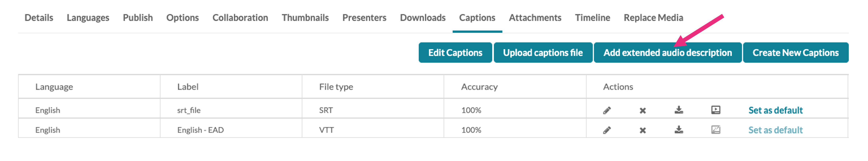Open the Thumbnails tab
Viewport: 868px width, 161px height.
click(x=305, y=18)
